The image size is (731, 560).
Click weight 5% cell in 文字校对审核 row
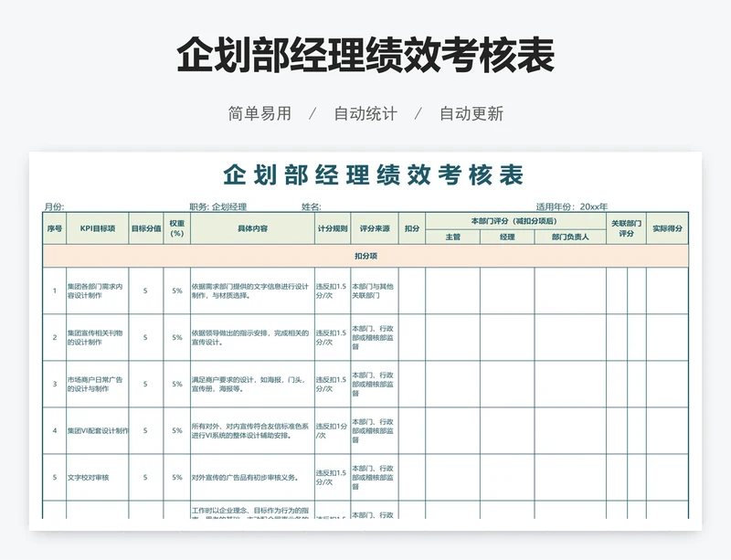pos(177,478)
